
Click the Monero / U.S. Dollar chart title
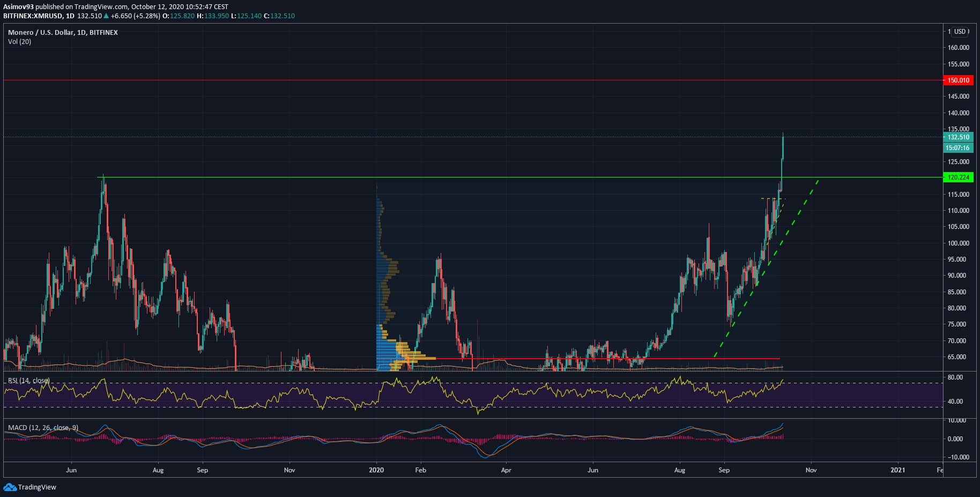click(x=63, y=33)
